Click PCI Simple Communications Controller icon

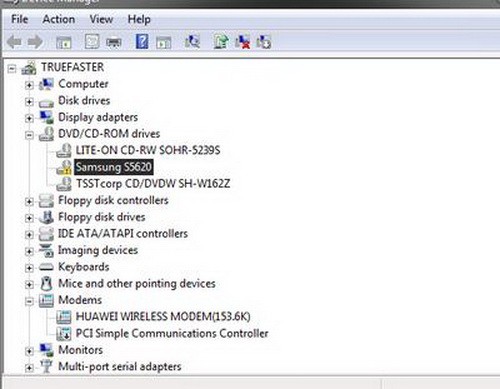tap(64, 334)
